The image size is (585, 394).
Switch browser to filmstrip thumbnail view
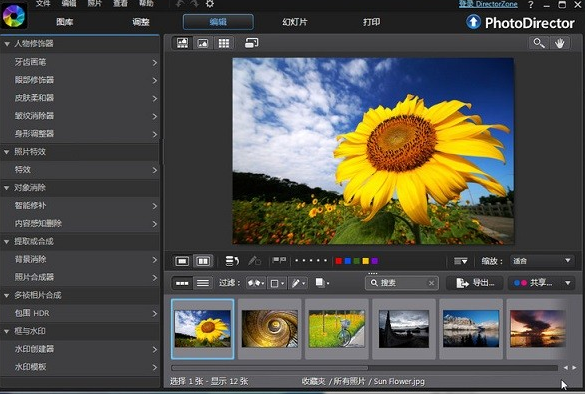(182, 283)
